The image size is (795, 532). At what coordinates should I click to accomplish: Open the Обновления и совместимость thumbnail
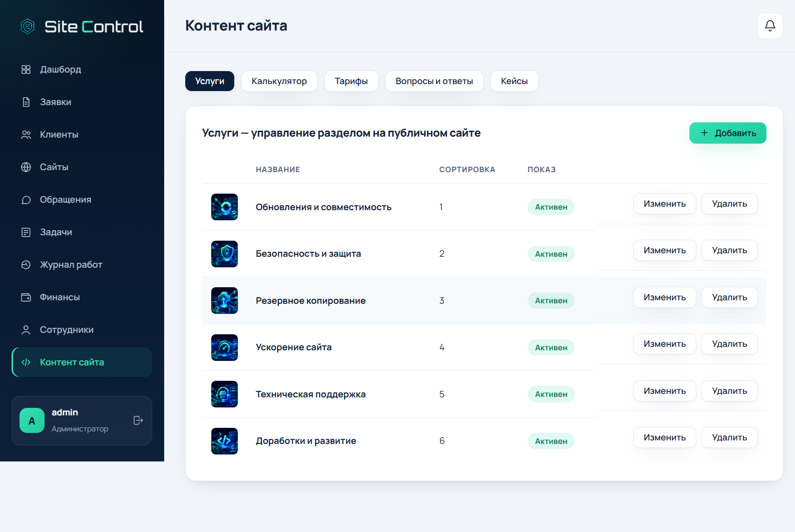click(224, 207)
